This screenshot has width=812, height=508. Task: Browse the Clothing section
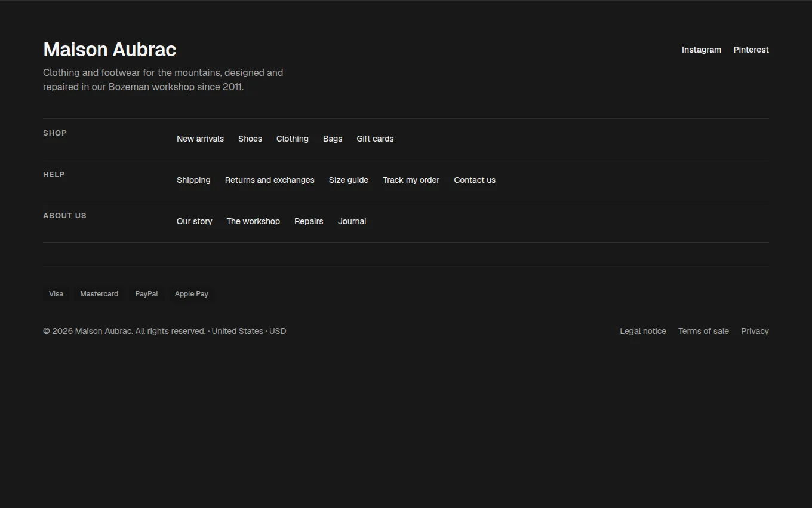293,139
